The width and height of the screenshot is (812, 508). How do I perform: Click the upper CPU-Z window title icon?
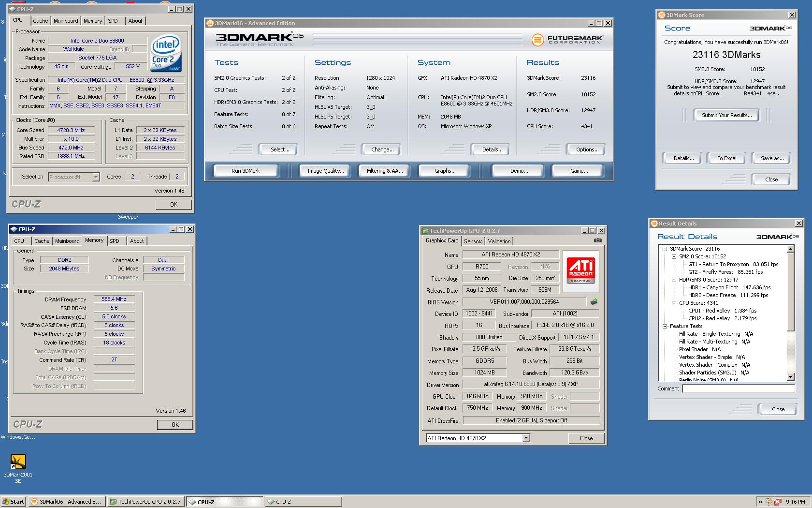(12, 9)
